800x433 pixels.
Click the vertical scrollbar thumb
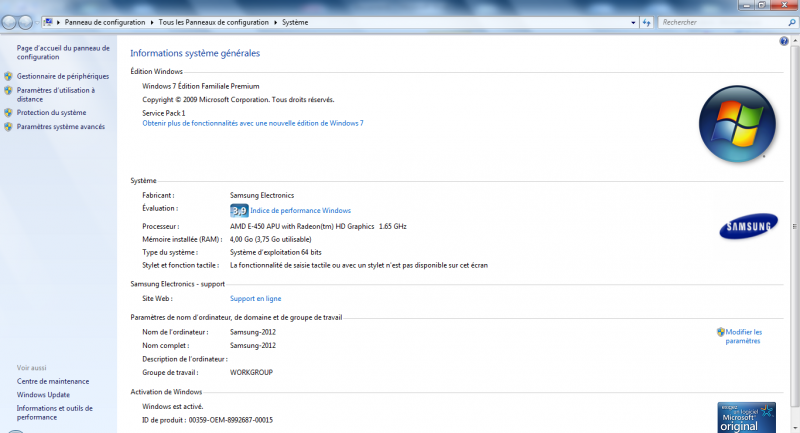(x=794, y=226)
